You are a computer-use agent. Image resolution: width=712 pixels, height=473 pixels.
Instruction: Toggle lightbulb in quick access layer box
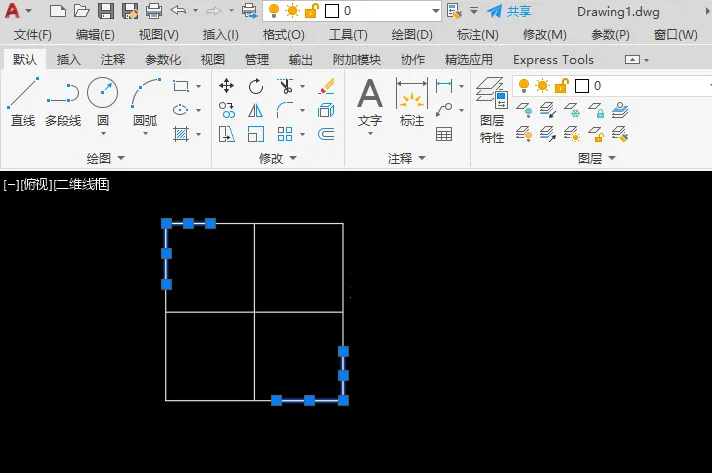coord(274,10)
